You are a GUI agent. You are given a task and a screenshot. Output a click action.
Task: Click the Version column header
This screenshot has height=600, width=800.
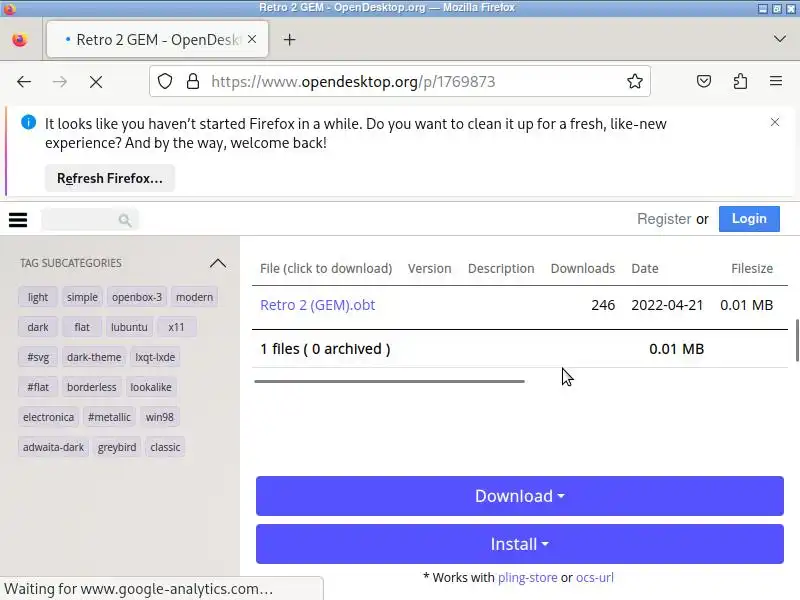430,268
